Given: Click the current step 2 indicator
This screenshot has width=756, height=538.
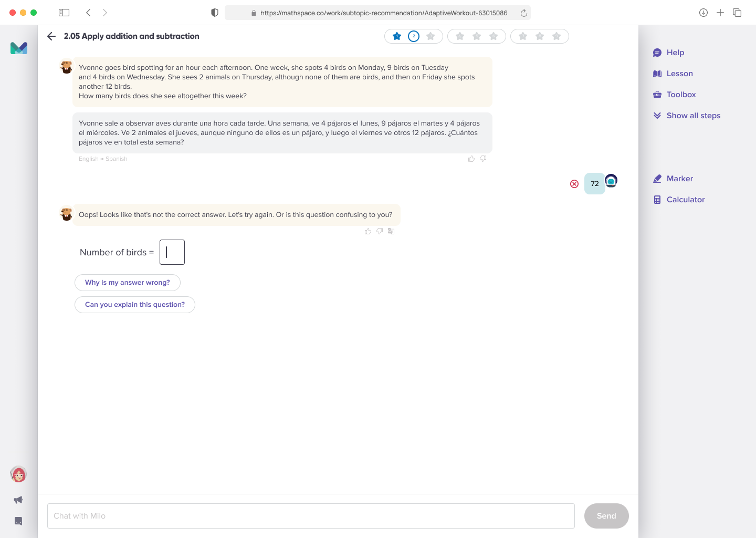Looking at the screenshot, I should [414, 36].
